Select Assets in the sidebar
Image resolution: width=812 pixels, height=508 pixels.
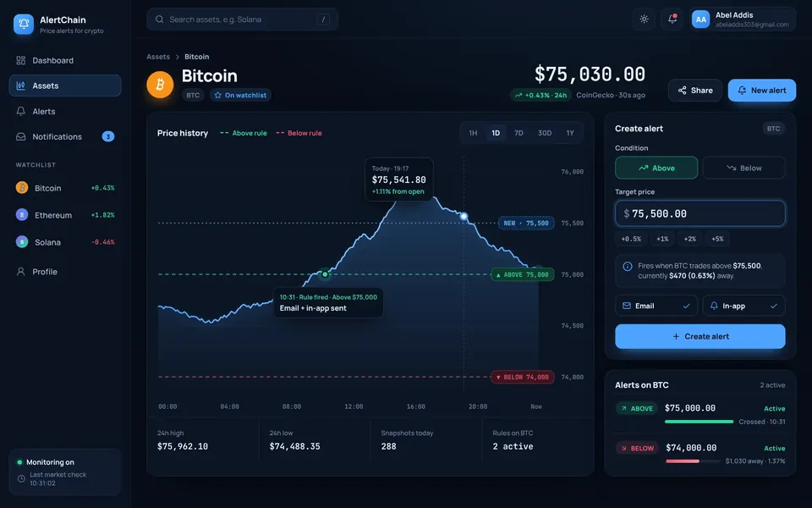(65, 86)
